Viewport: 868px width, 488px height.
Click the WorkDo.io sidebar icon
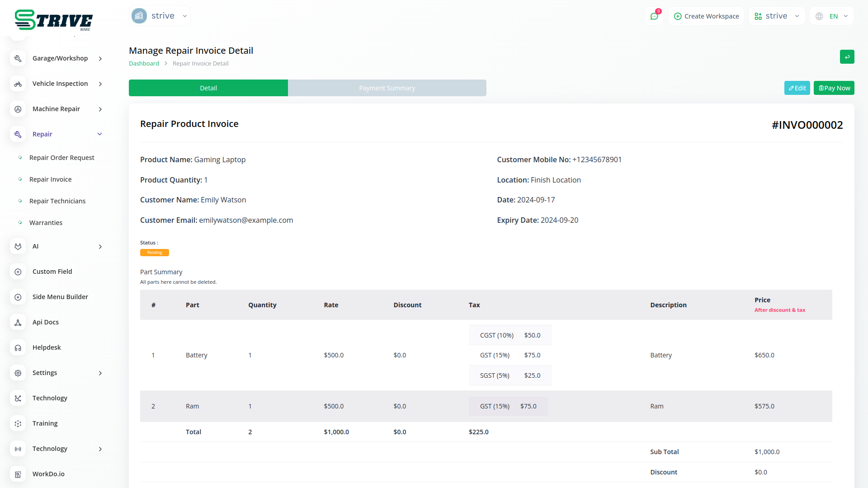[18, 474]
